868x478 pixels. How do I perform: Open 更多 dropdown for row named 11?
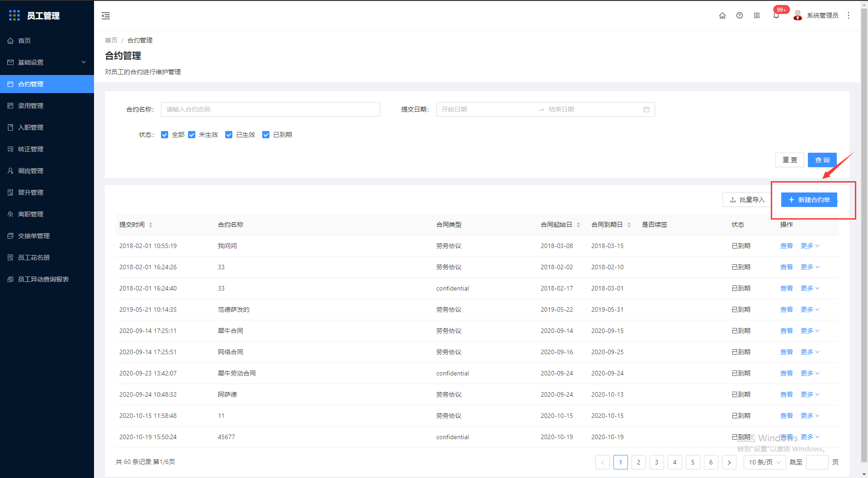(810, 416)
